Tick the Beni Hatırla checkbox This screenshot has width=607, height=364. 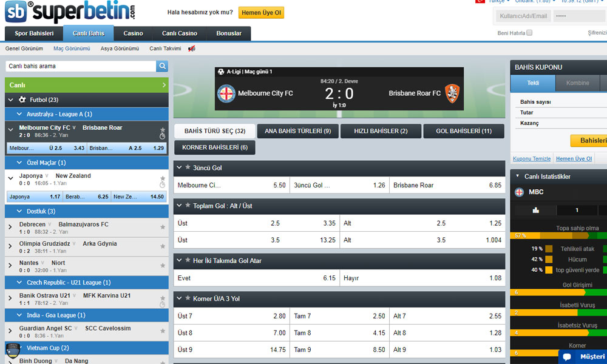tap(529, 33)
